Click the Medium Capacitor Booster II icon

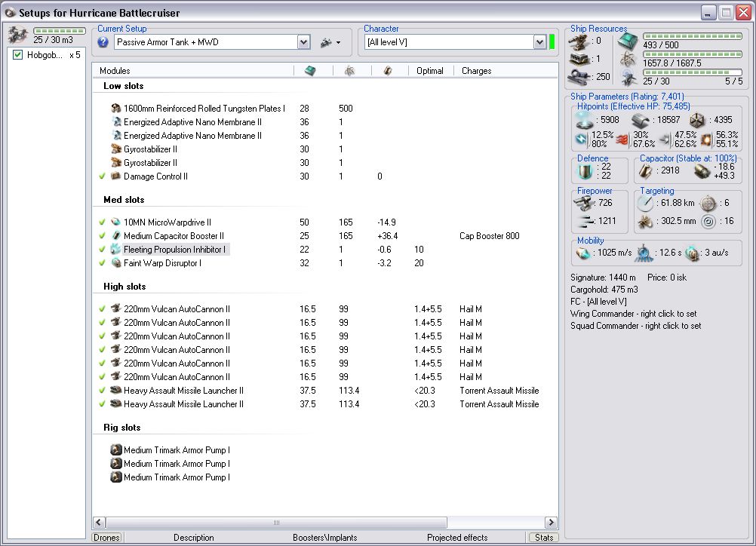click(116, 236)
